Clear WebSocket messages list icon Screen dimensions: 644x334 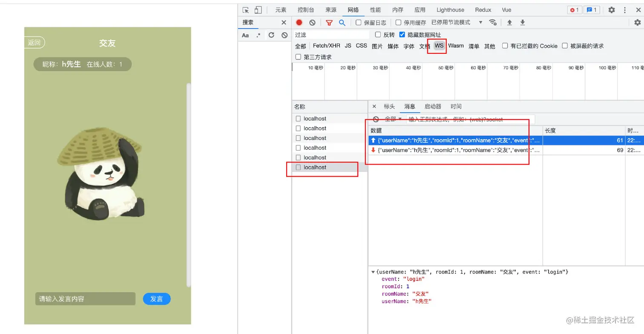[x=376, y=119]
